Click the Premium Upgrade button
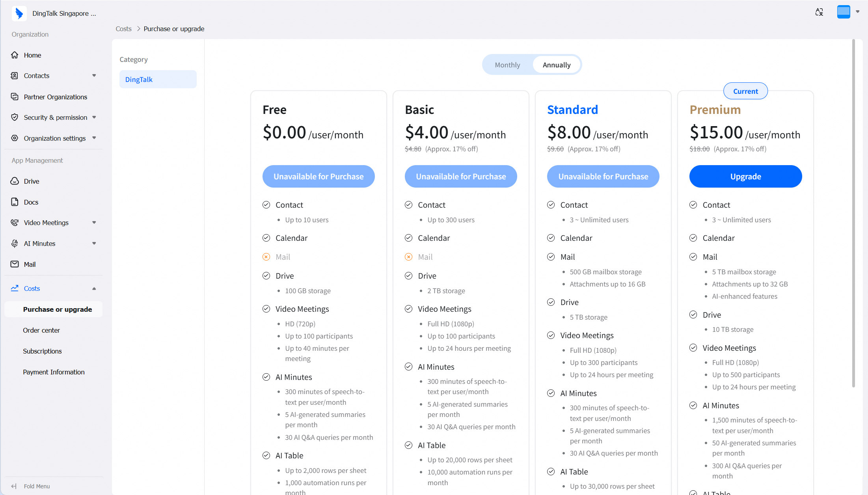 coord(745,176)
